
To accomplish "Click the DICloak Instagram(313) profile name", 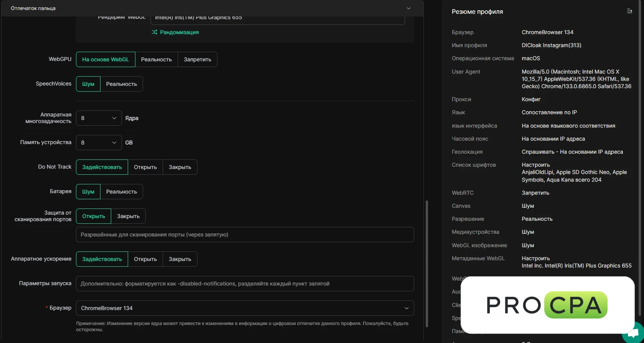I will click(552, 45).
